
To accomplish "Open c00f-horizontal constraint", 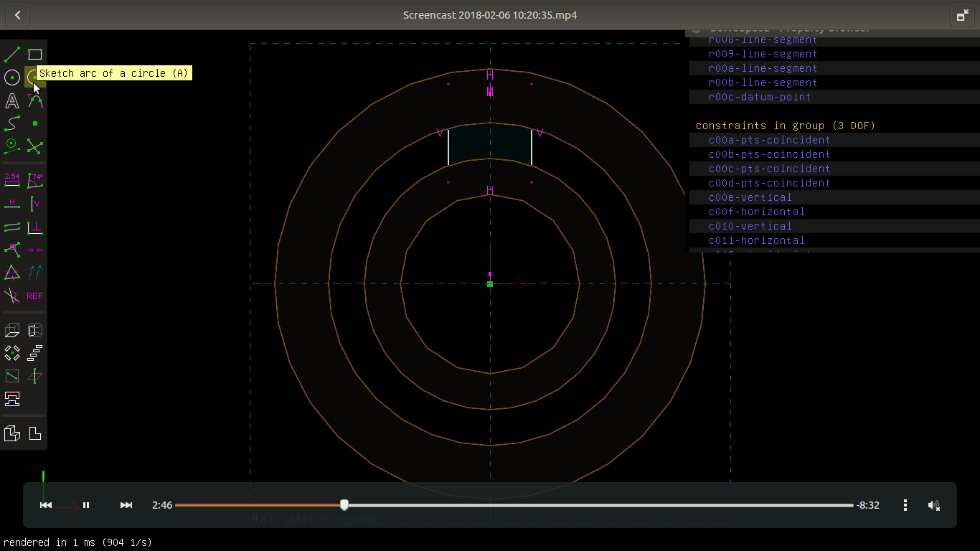I will [x=757, y=212].
